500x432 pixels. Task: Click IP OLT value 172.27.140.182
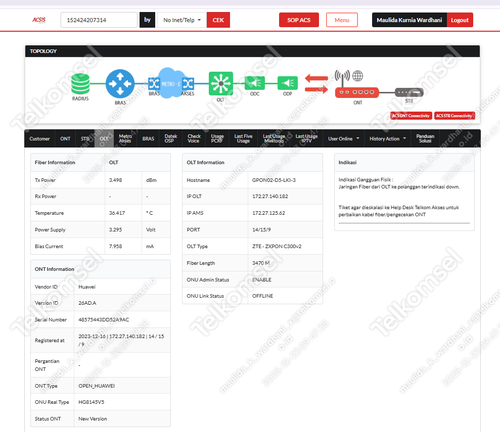(270, 196)
